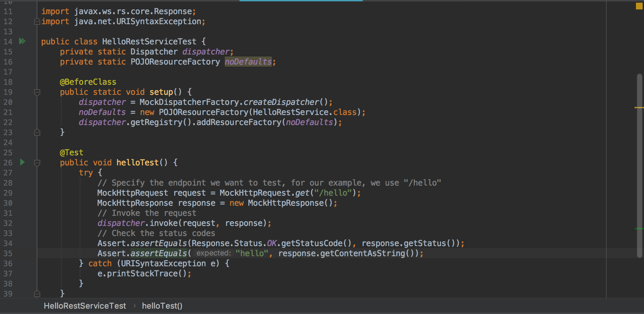Collapse the import statements with the fold arrow
Image resolution: width=644 pixels, height=314 pixels.
(x=37, y=21)
